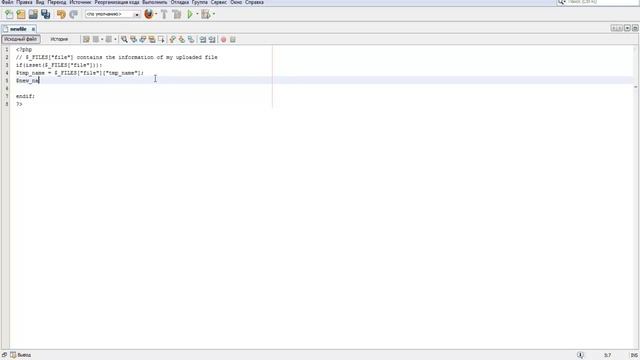Open the project configuration combo box
This screenshot has height=360, width=640.
[x=112, y=14]
